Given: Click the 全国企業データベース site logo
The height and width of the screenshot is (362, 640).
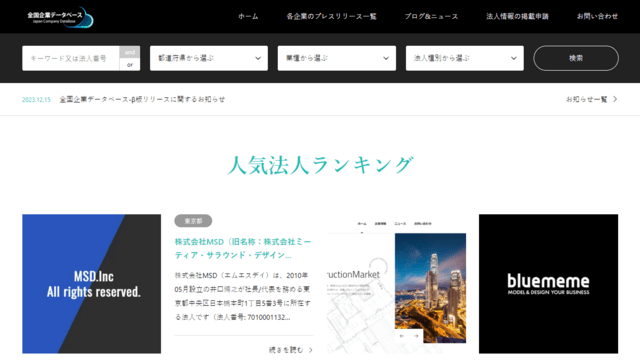Looking at the screenshot, I should [x=60, y=17].
